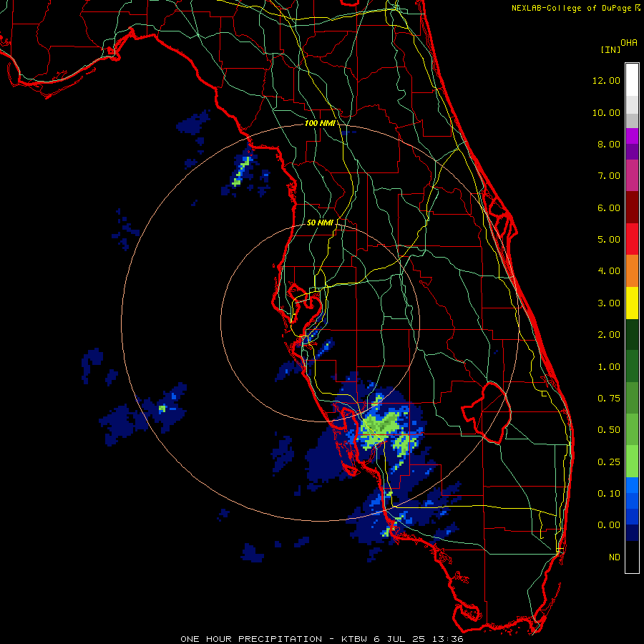The width and height of the screenshot is (644, 644).
Task: Select the "1.00" legend value
Action: pos(609,367)
